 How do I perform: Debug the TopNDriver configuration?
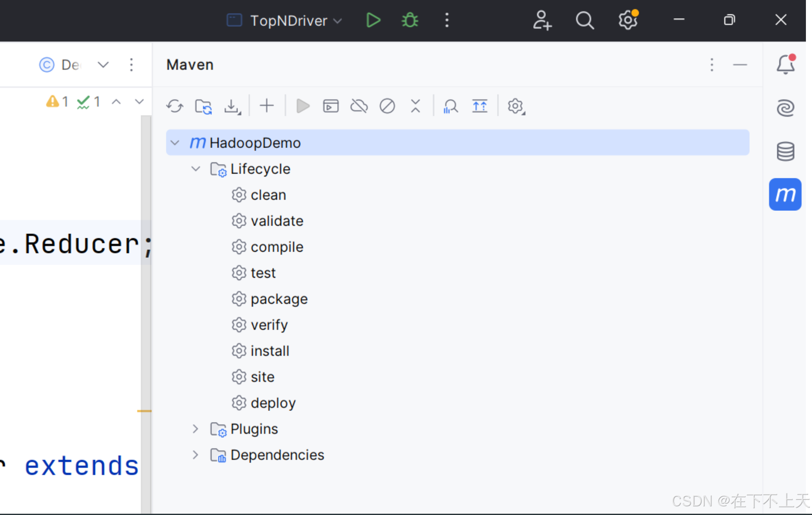click(410, 20)
